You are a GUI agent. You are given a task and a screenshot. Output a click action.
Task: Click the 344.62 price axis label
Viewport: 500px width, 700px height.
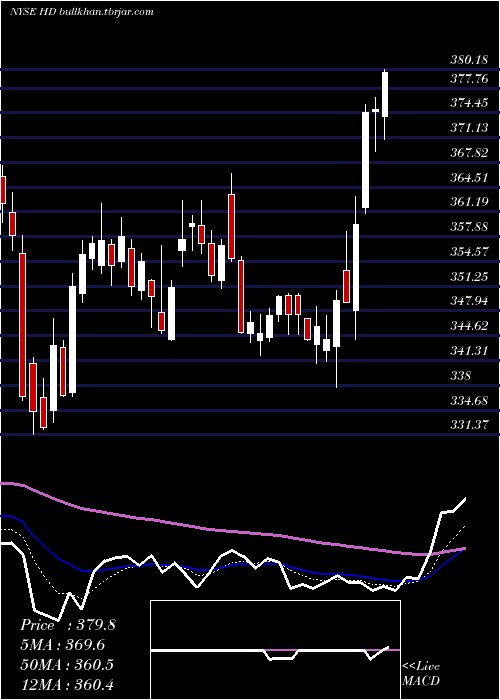[x=469, y=326]
